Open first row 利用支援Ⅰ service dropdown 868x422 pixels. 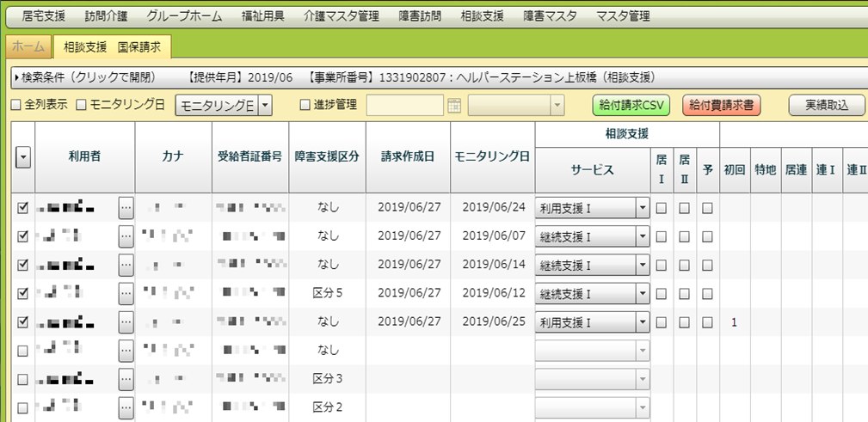click(641, 208)
